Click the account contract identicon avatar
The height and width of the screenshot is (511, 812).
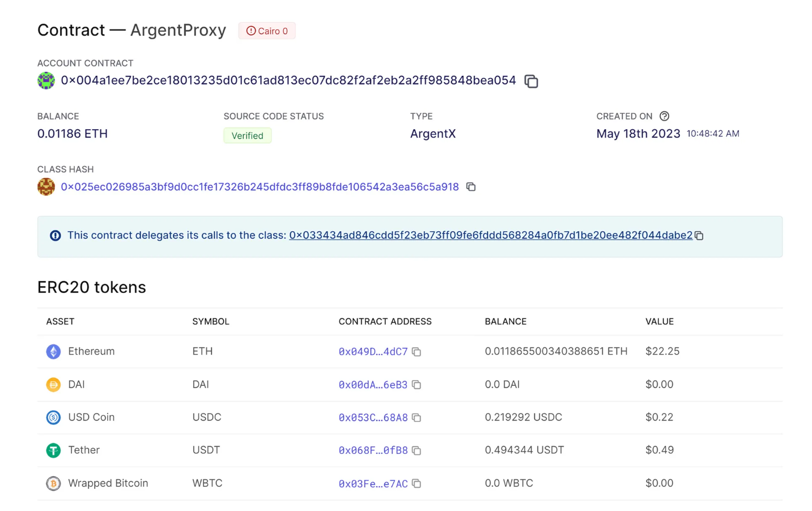[x=46, y=81]
